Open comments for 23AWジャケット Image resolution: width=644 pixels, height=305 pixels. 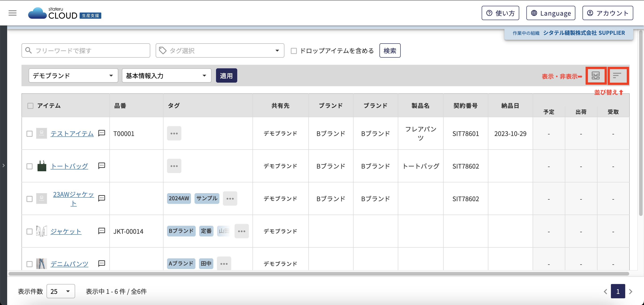click(x=102, y=198)
